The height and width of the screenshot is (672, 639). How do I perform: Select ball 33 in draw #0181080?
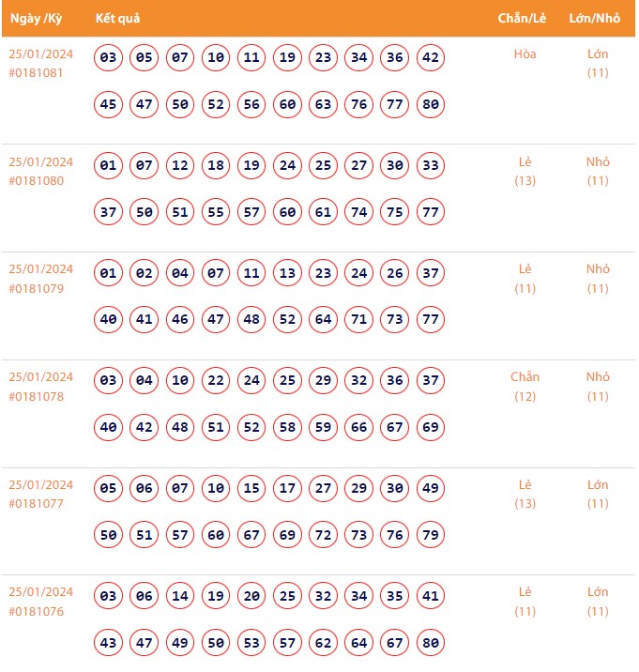[431, 166]
